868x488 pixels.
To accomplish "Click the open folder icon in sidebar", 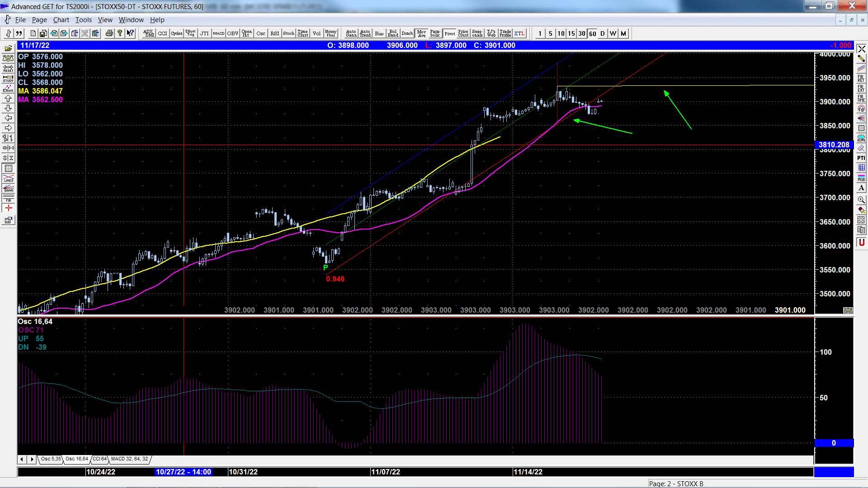I will tap(8, 48).
